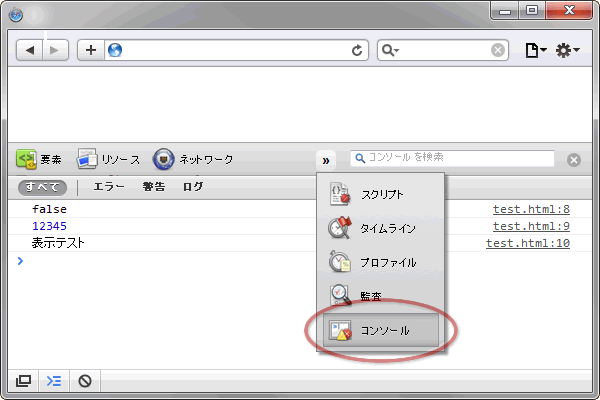Minimize the browser window

pyautogui.click(x=505, y=11)
